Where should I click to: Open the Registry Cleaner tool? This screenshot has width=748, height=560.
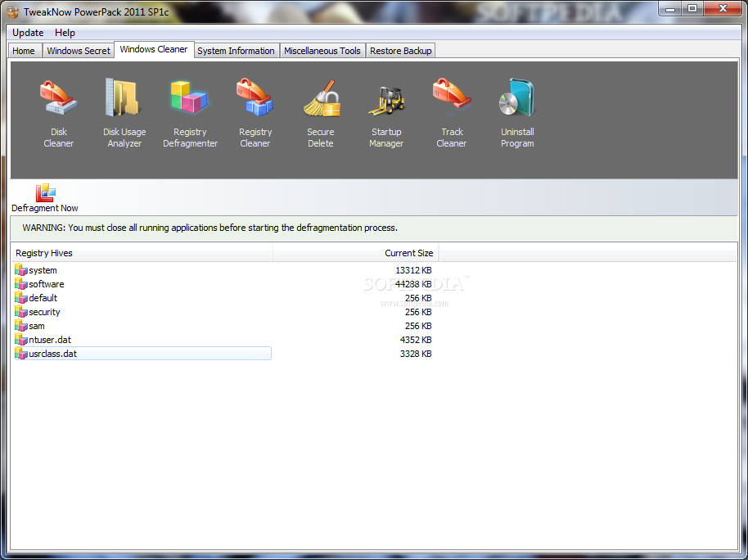tap(255, 114)
